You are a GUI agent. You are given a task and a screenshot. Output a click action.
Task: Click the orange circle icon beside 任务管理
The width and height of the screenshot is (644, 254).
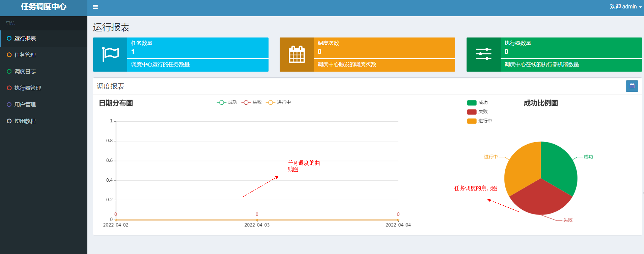point(9,55)
